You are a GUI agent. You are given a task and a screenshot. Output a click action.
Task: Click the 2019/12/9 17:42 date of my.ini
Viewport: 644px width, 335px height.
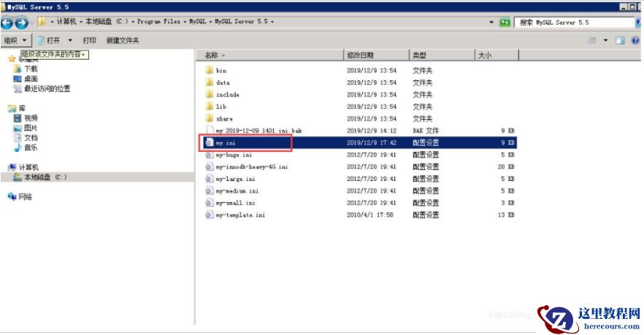click(x=372, y=142)
